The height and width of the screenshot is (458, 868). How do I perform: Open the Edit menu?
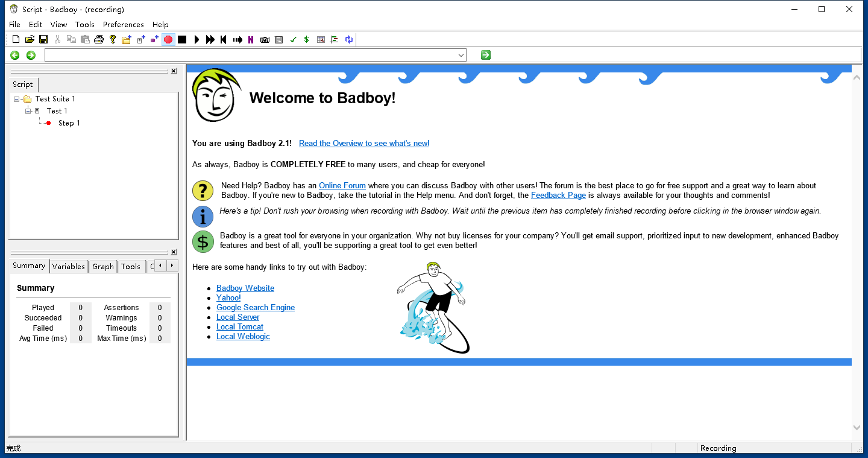(36, 25)
